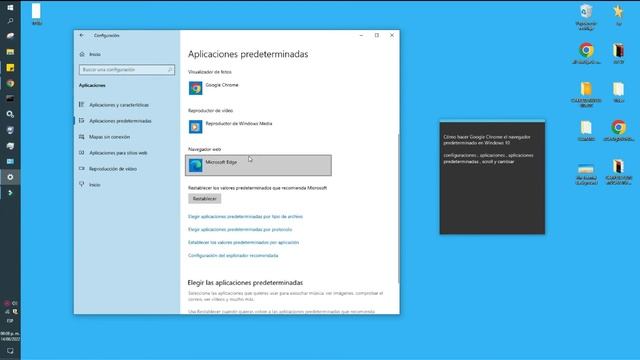This screenshot has height=360, width=640.
Task: Click the Mapas sin conexión icon in the sidebar
Action: pos(82,137)
